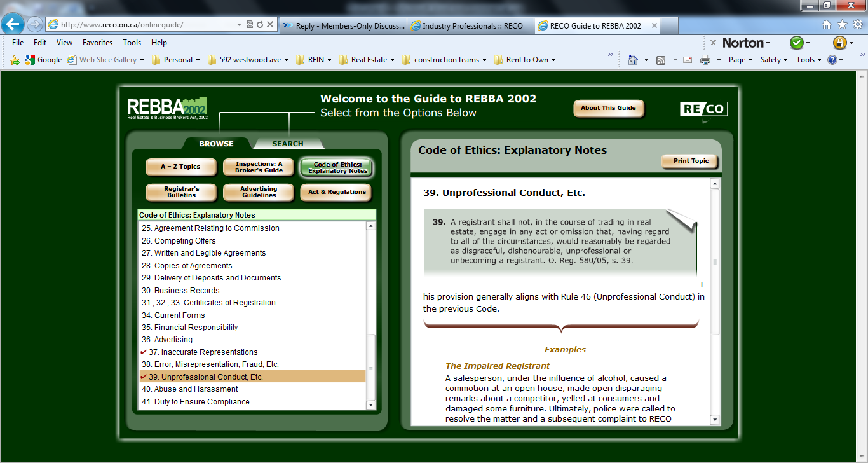Image resolution: width=868 pixels, height=463 pixels.
Task: Open the Norton Identity Safe padlock icon
Action: coord(839,43)
